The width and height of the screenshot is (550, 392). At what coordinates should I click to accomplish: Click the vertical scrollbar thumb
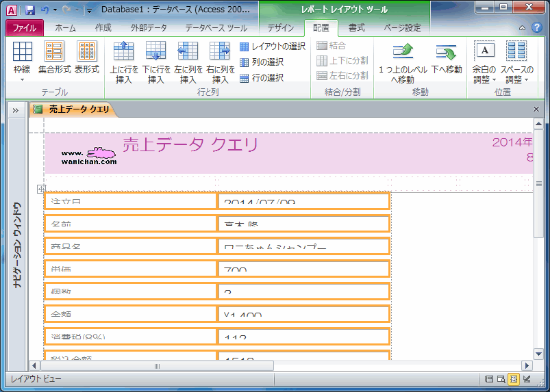coord(538,183)
